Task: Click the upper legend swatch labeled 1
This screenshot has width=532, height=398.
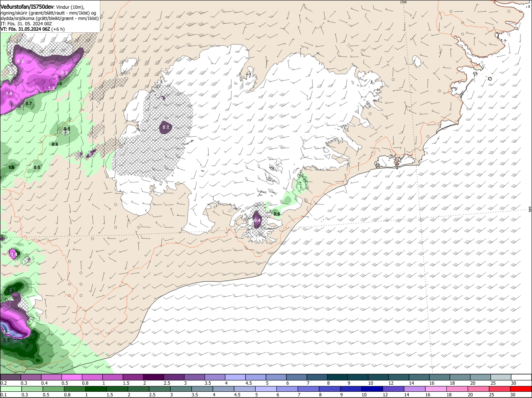Action: tap(113, 377)
